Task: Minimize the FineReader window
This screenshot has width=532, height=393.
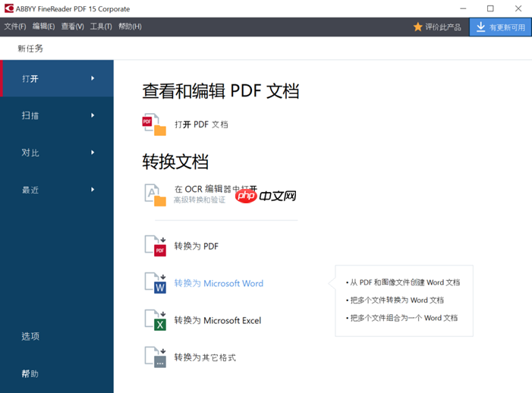Action: click(463, 8)
